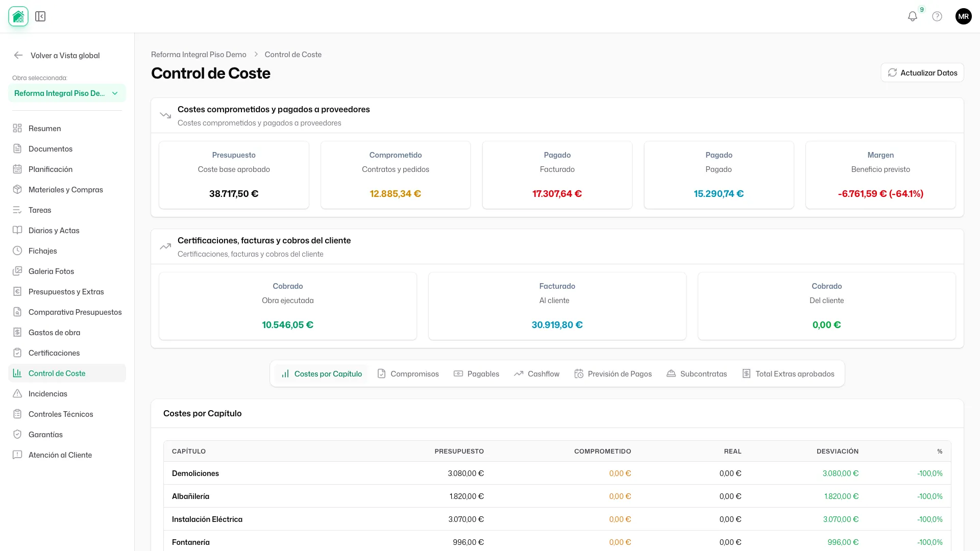980x551 pixels.
Task: Click the Documentos file icon
Action: coord(17,148)
